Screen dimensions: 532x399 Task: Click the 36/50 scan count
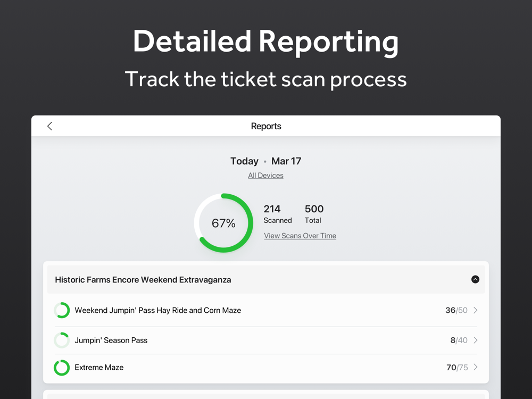(x=456, y=310)
